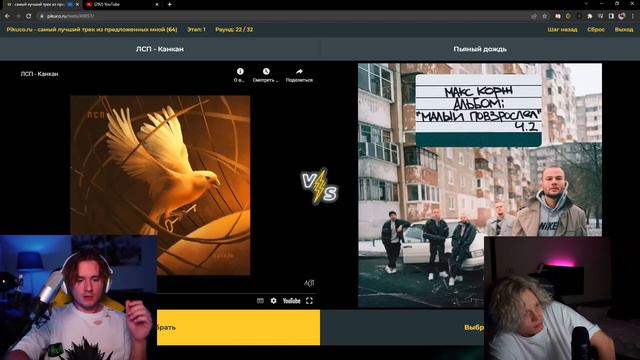Reload the pikuco.ru page
The width and height of the screenshot is (640, 360).
pos(29,16)
